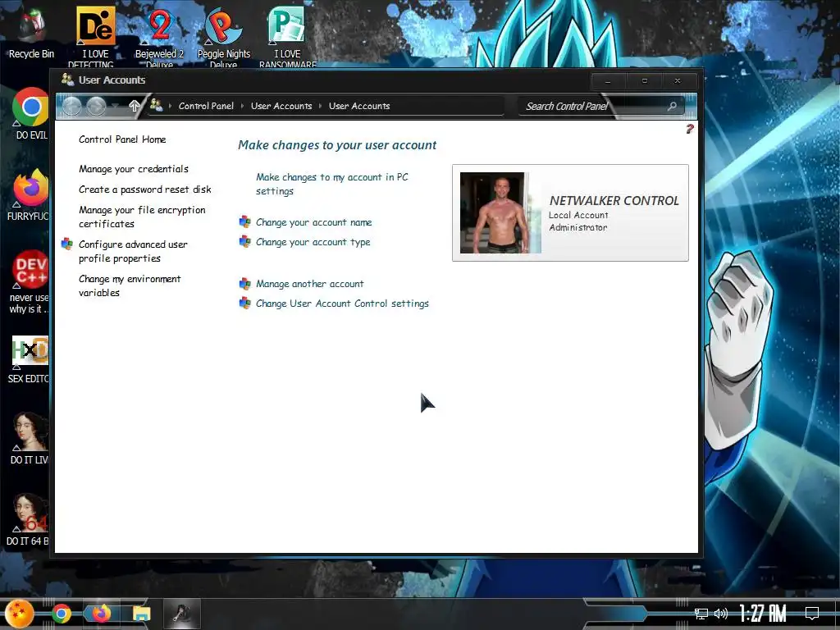The width and height of the screenshot is (840, 630).
Task: Open the Dev C++ desktop shortcut
Action: (x=30, y=282)
